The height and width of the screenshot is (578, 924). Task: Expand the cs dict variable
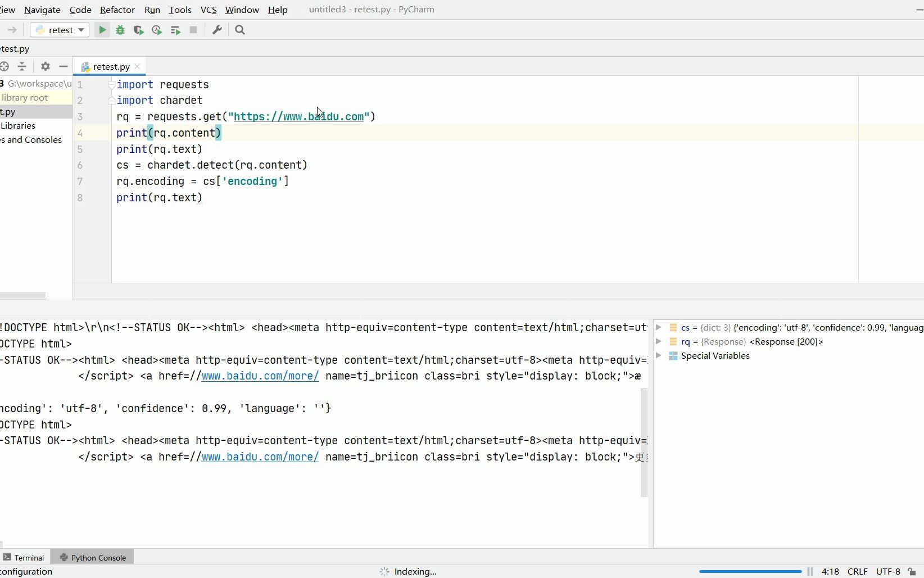[x=659, y=327]
